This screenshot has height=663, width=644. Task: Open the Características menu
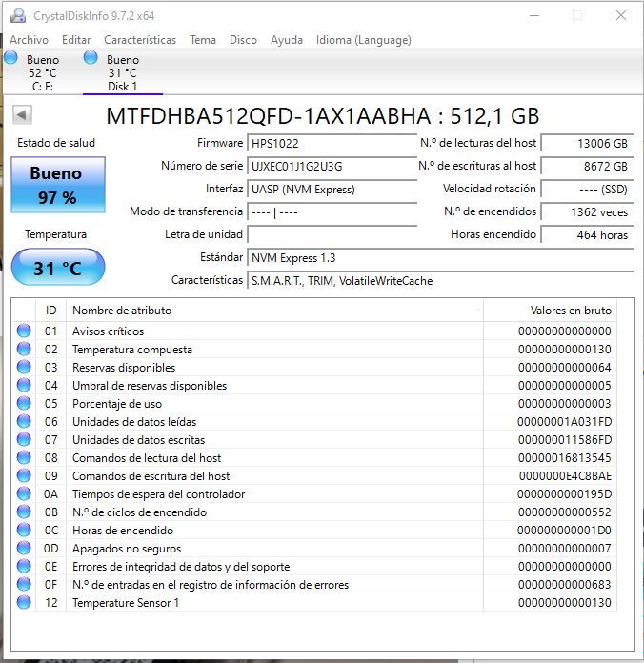[x=140, y=40]
